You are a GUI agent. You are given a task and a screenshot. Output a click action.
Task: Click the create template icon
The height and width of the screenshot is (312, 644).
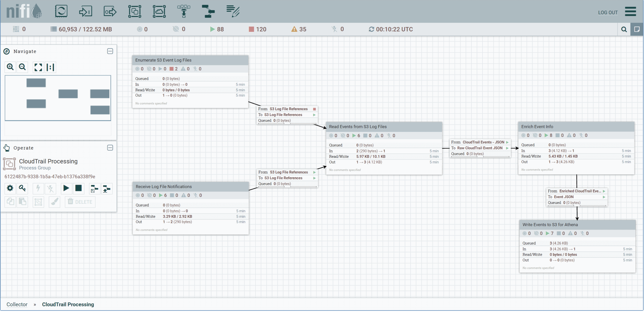coord(94,189)
